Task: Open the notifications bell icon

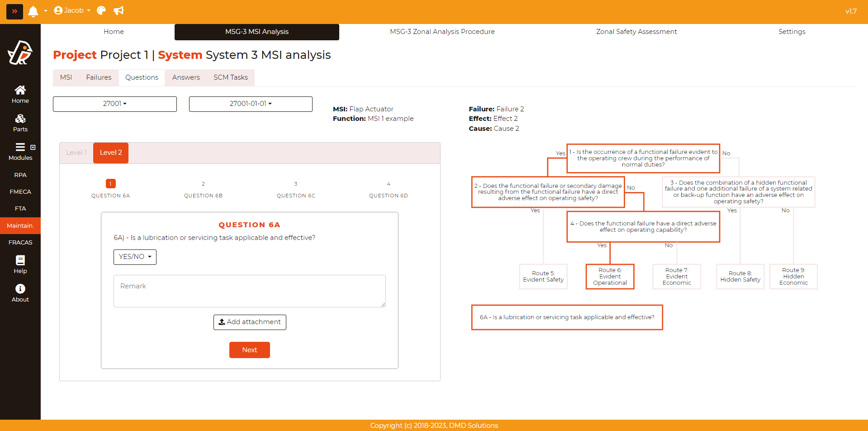Action: tap(33, 11)
